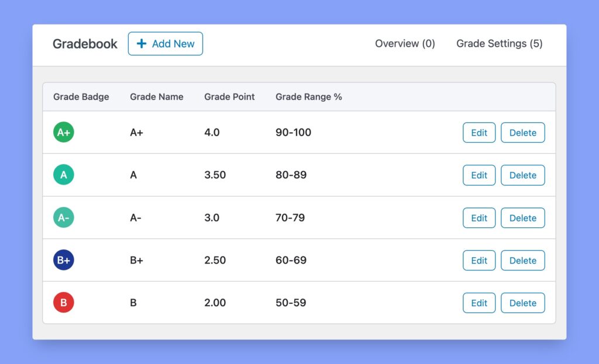The image size is (599, 364).
Task: Click the Add New button
Action: 166,43
